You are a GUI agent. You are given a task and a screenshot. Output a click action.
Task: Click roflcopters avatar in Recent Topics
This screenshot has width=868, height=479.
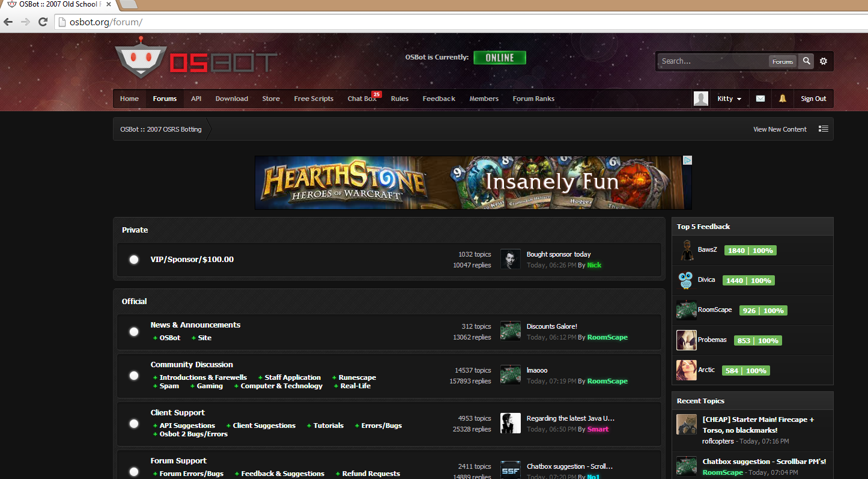pos(687,424)
